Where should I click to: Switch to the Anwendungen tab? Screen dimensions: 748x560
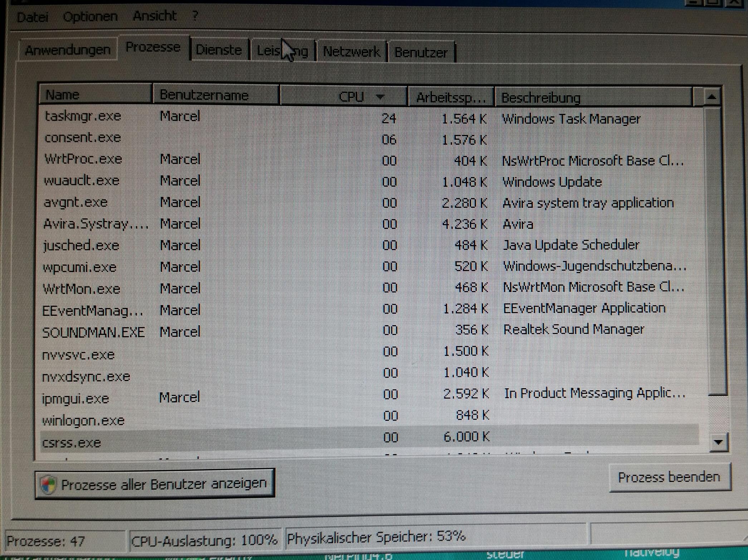pos(68,50)
